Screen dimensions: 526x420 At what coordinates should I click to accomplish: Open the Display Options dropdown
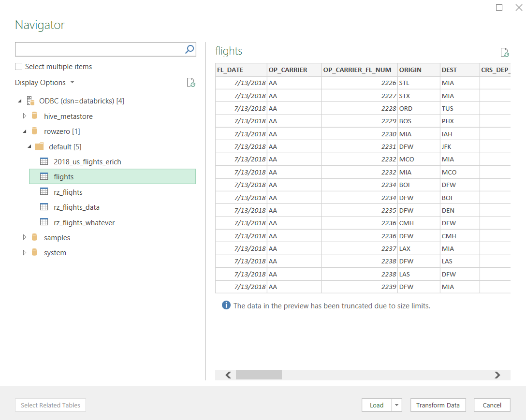pyautogui.click(x=72, y=82)
